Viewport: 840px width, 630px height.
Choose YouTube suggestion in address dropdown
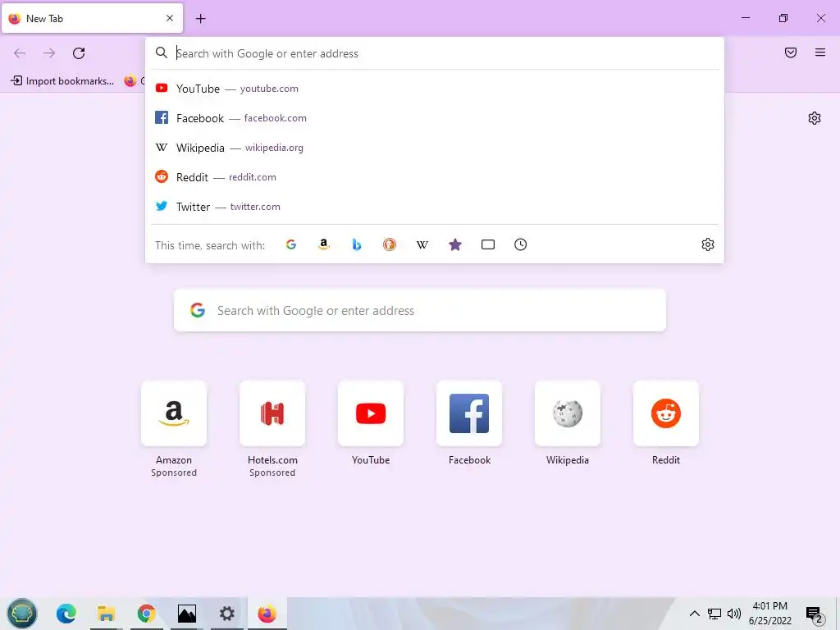(x=435, y=89)
